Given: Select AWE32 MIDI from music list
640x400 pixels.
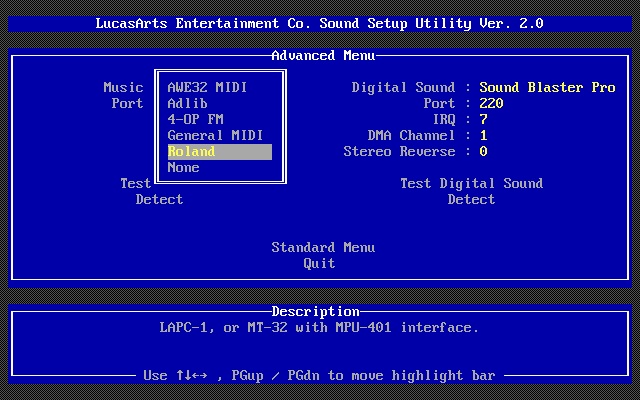Looking at the screenshot, I should (x=207, y=87).
